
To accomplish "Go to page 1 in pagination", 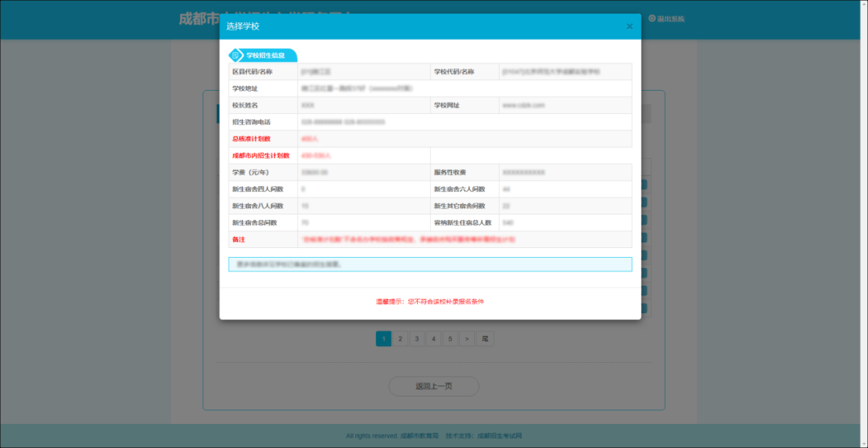I will (x=383, y=339).
